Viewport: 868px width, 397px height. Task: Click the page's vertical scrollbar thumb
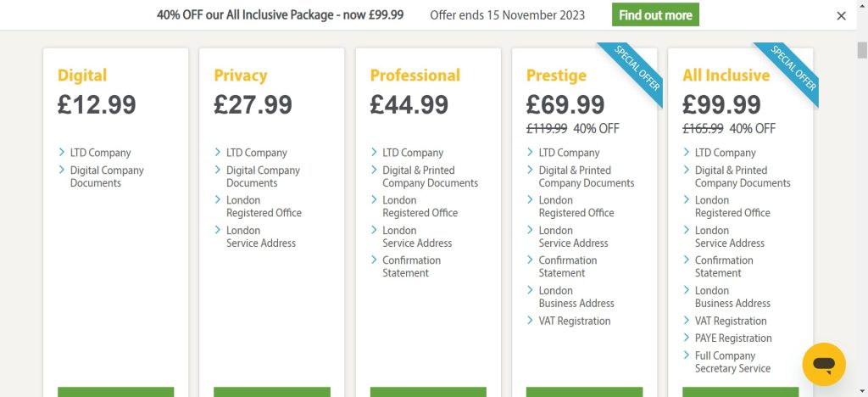[862, 50]
